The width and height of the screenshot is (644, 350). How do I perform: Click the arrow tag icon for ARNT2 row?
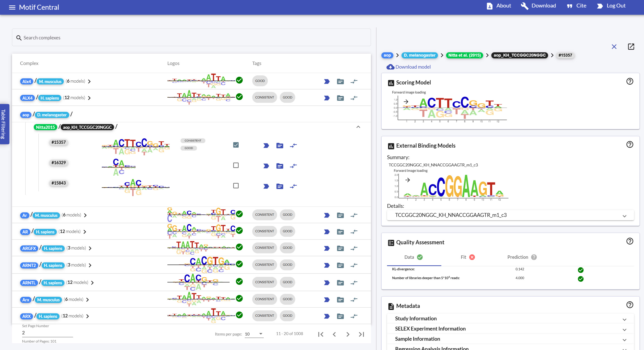click(x=326, y=265)
